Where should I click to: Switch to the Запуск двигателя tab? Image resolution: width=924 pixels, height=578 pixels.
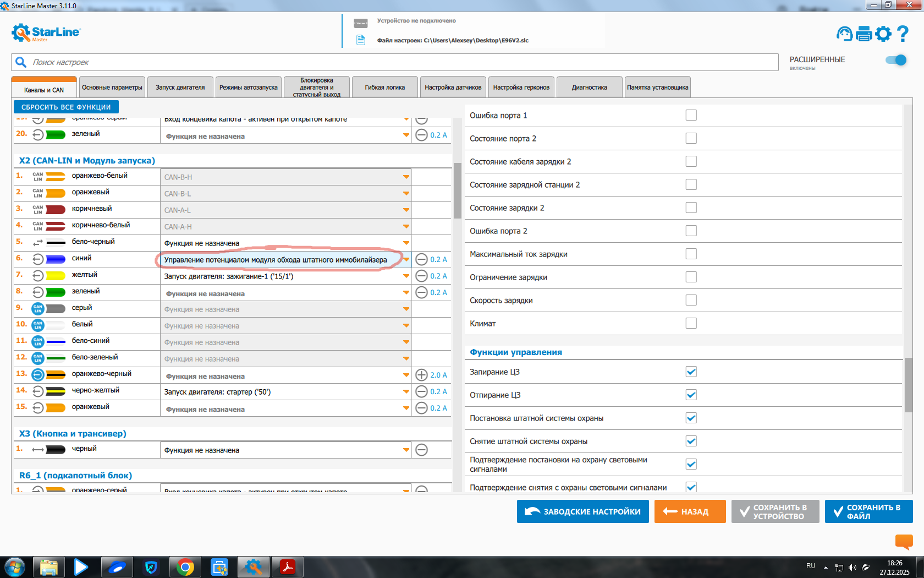(180, 88)
